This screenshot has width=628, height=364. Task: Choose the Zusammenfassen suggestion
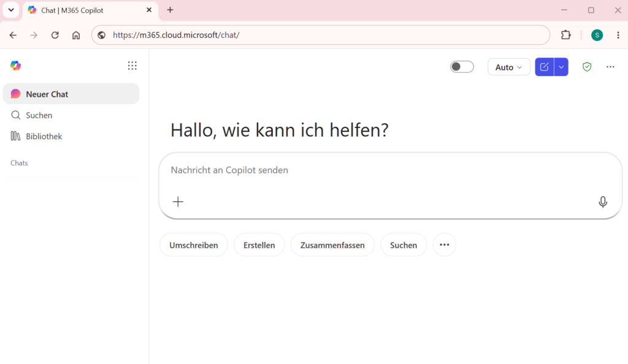click(332, 245)
